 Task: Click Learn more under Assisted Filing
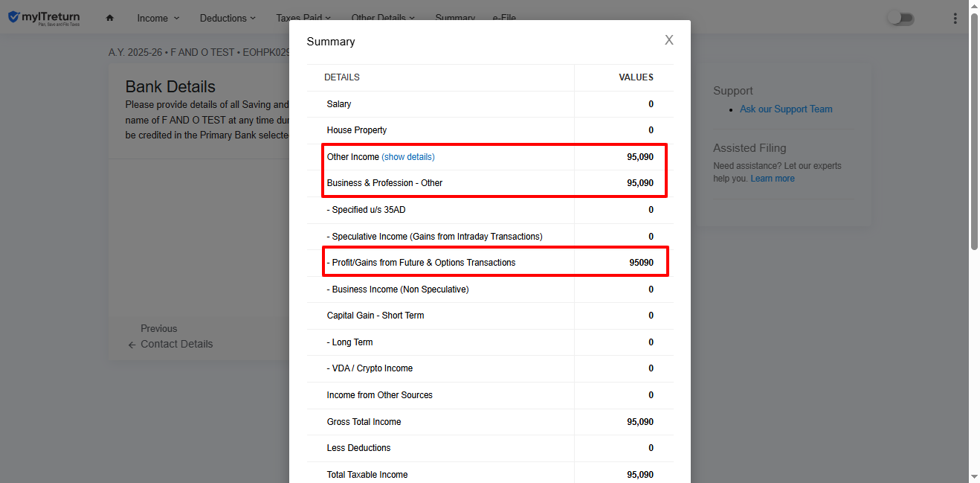pyautogui.click(x=773, y=179)
